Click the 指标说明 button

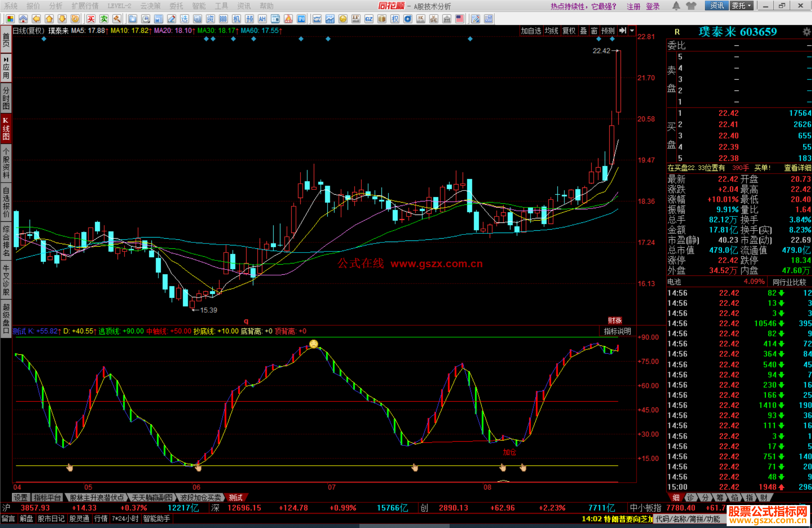617,331
